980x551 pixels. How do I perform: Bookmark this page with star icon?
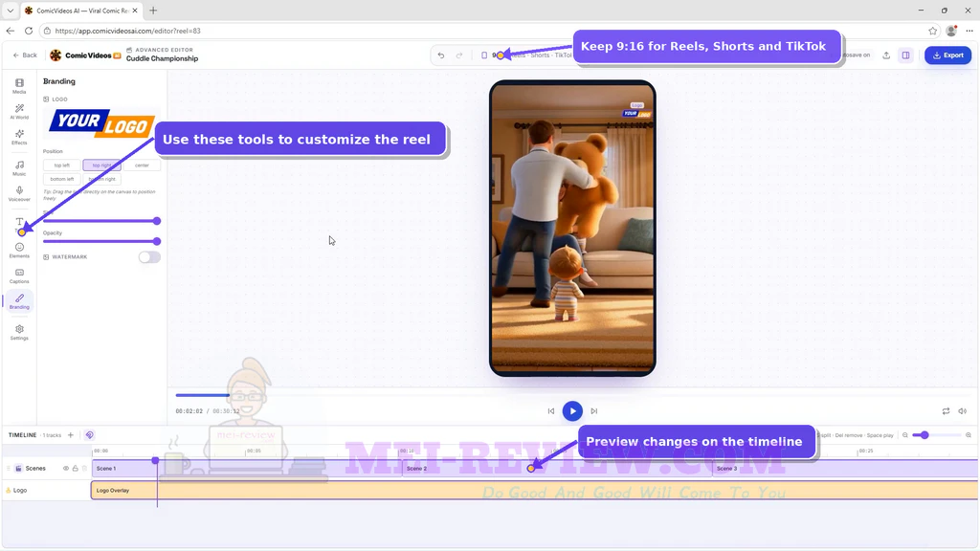click(932, 31)
